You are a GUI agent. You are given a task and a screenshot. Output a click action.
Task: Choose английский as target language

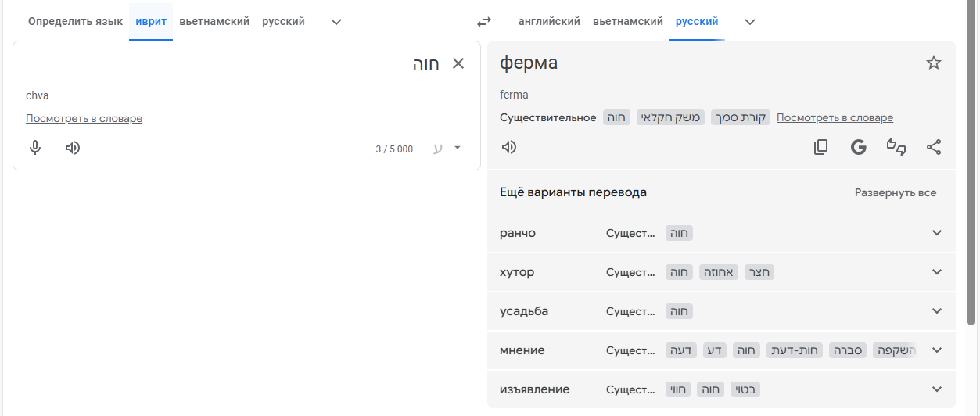(x=549, y=22)
